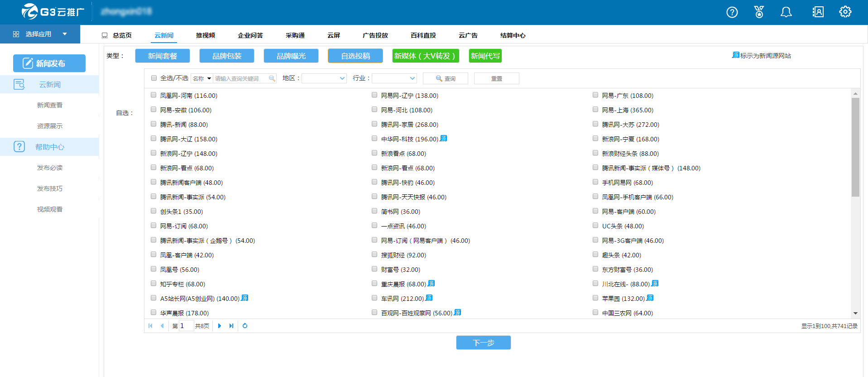This screenshot has width=868, height=377.
Task: Switch to the 云新闻 tab
Action: point(164,35)
